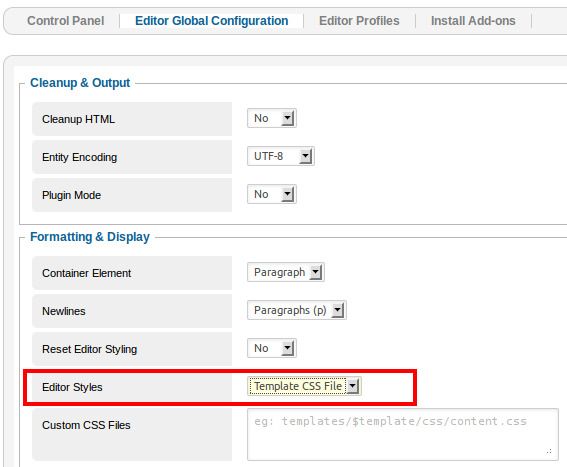567x467 pixels.
Task: Switch to Editor Global Configuration tab
Action: coord(212,21)
